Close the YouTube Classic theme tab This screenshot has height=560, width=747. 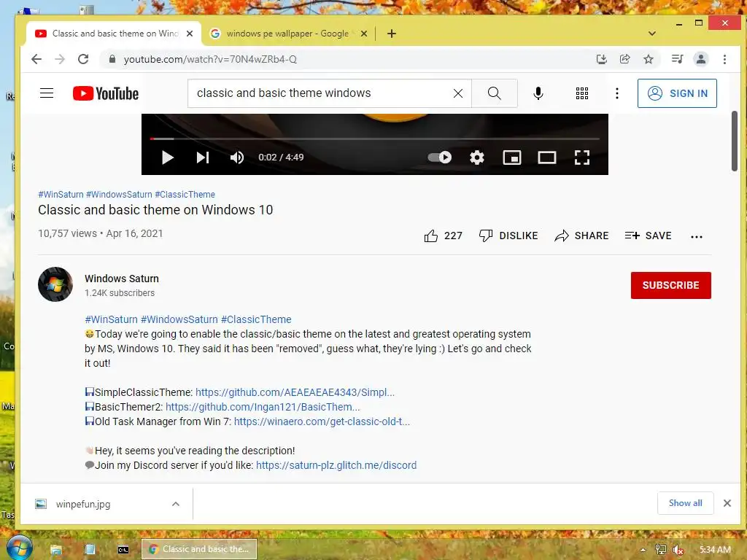pos(190,34)
